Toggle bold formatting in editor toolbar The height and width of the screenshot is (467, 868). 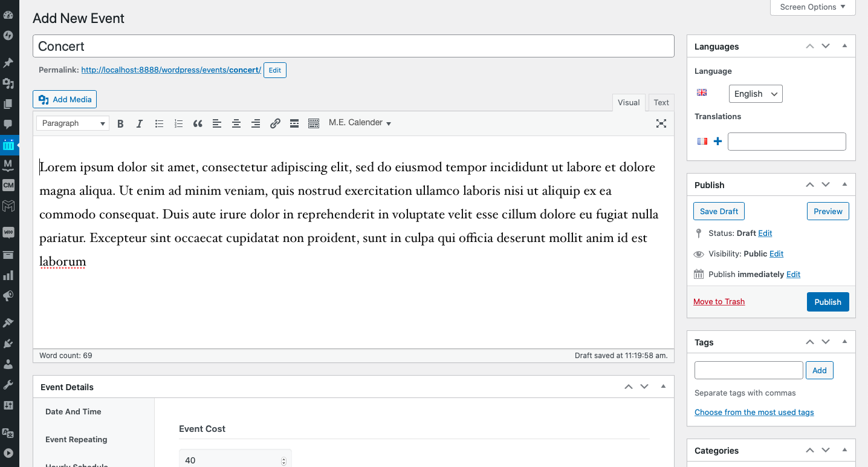coord(120,123)
